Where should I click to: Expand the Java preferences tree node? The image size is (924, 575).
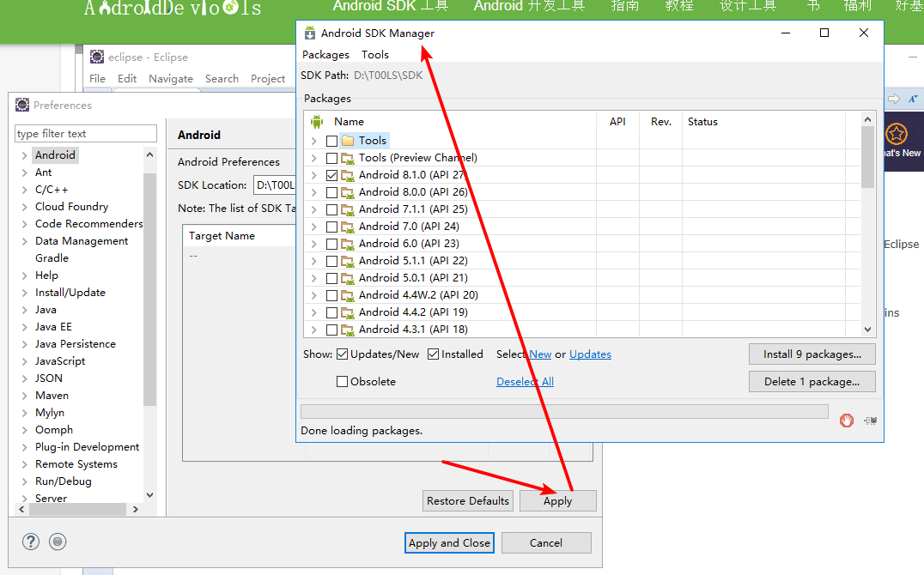coord(24,310)
